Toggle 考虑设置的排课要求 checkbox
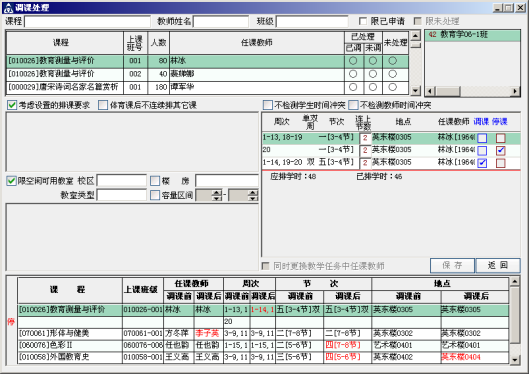The width and height of the screenshot is (530, 375). tap(12, 105)
